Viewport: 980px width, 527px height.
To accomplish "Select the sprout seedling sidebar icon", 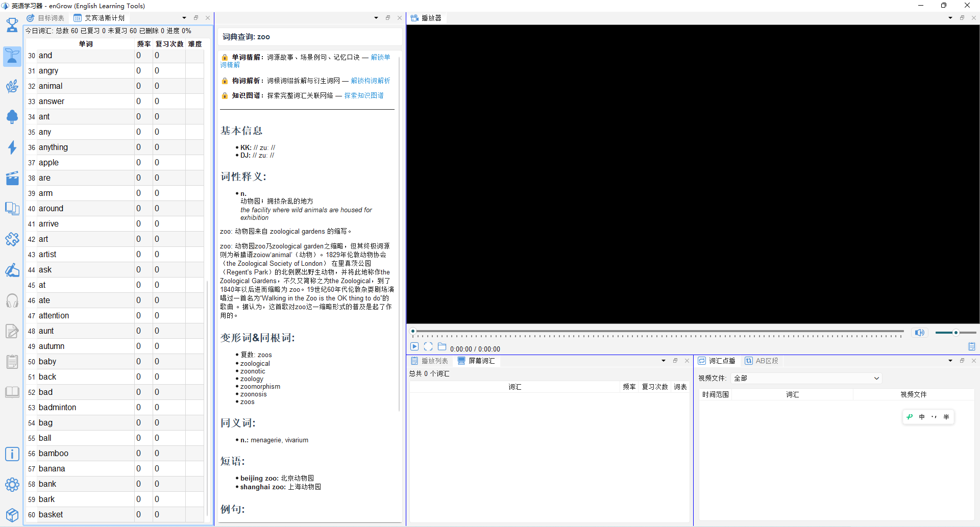I will [12, 56].
